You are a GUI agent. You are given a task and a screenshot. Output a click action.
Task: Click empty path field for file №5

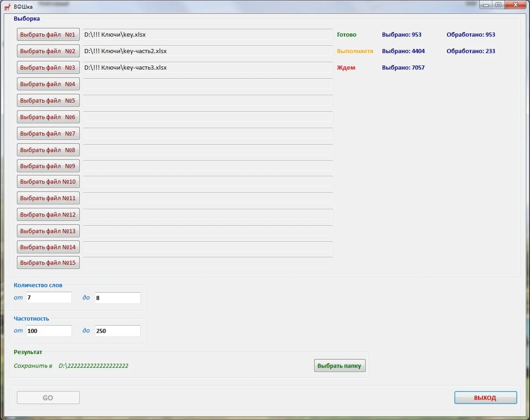coord(208,100)
